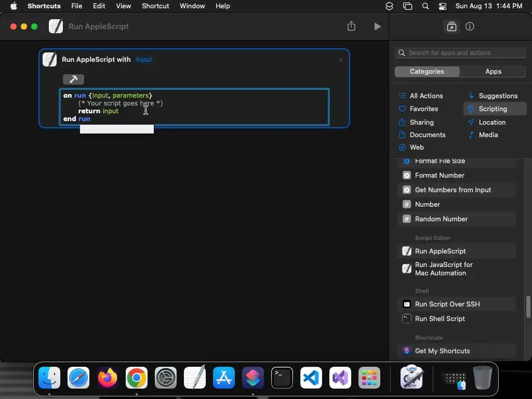Open Firefox from the Dock
532x399 pixels.
[x=108, y=378]
